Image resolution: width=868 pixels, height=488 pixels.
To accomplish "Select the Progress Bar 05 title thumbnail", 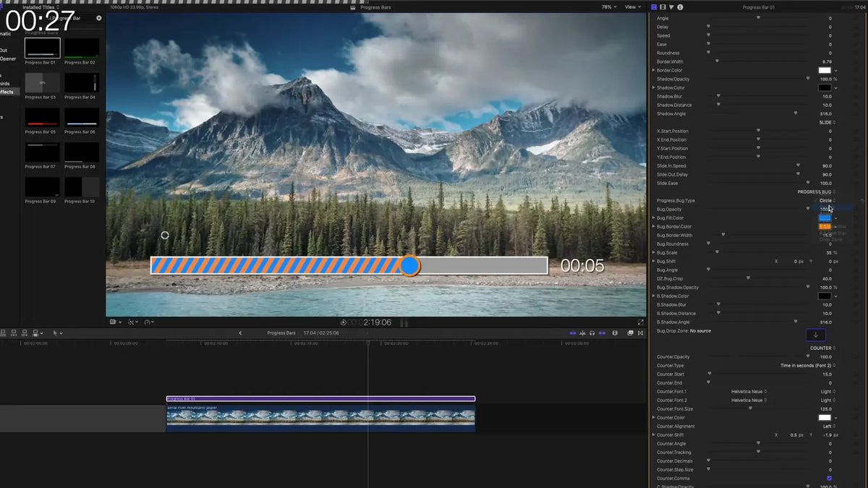I will [x=43, y=118].
